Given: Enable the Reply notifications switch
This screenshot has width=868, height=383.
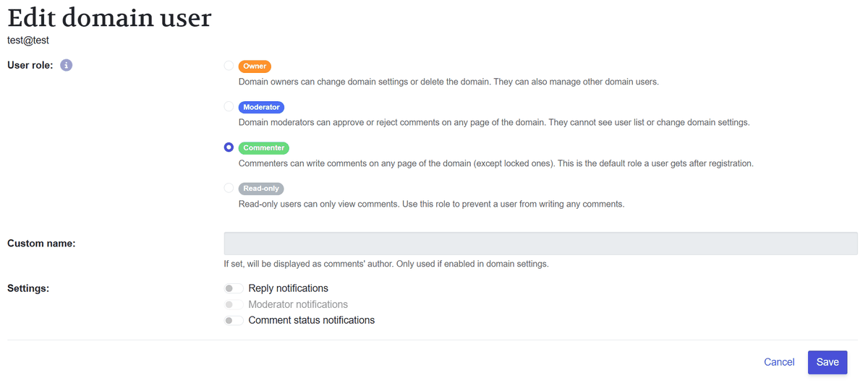Looking at the screenshot, I should 234,288.
